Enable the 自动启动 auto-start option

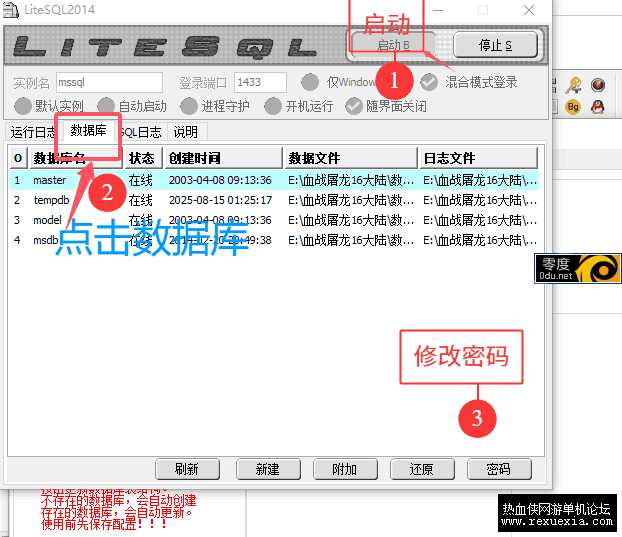[106, 106]
